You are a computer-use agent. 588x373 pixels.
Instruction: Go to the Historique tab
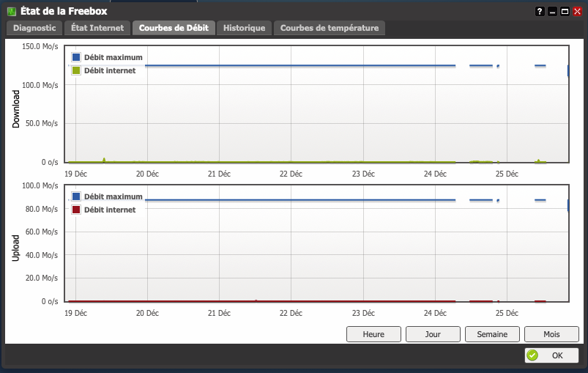(244, 28)
